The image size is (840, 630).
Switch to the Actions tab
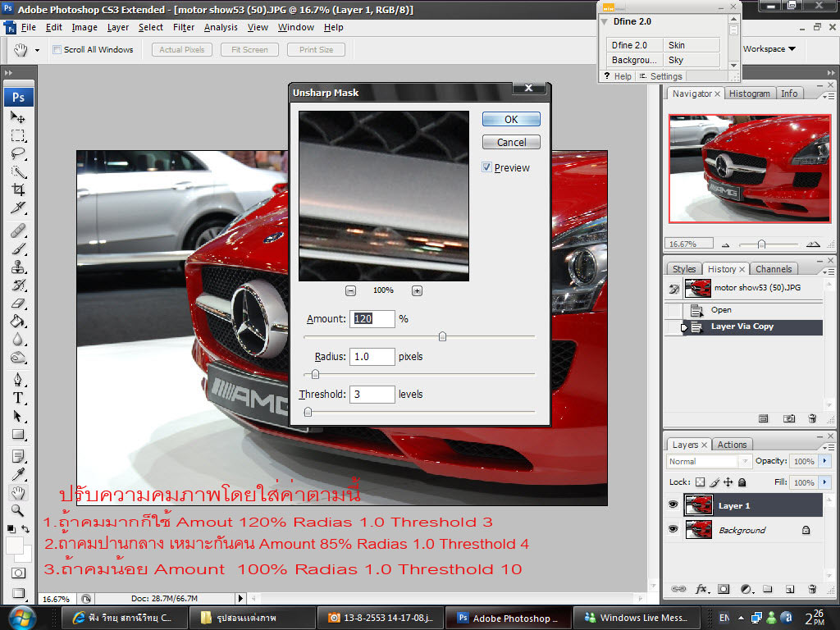pyautogui.click(x=732, y=445)
